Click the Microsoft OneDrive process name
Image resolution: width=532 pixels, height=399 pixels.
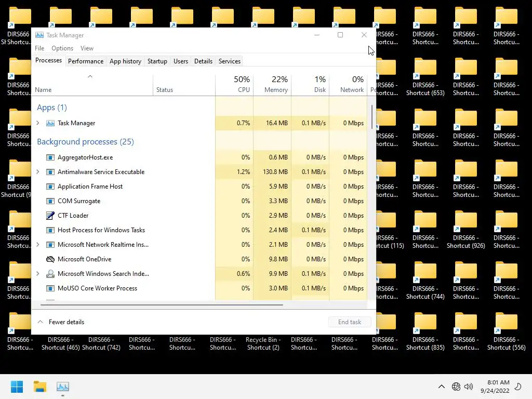pos(85,259)
